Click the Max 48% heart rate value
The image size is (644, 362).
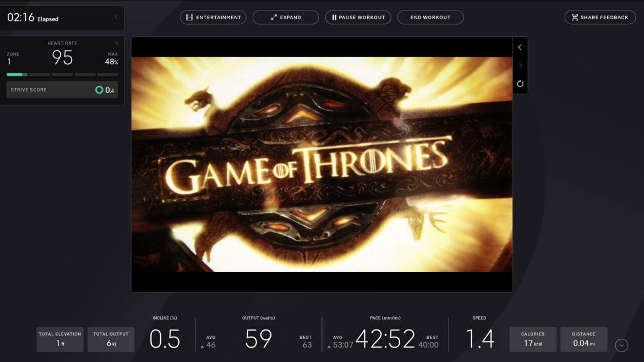tap(111, 62)
